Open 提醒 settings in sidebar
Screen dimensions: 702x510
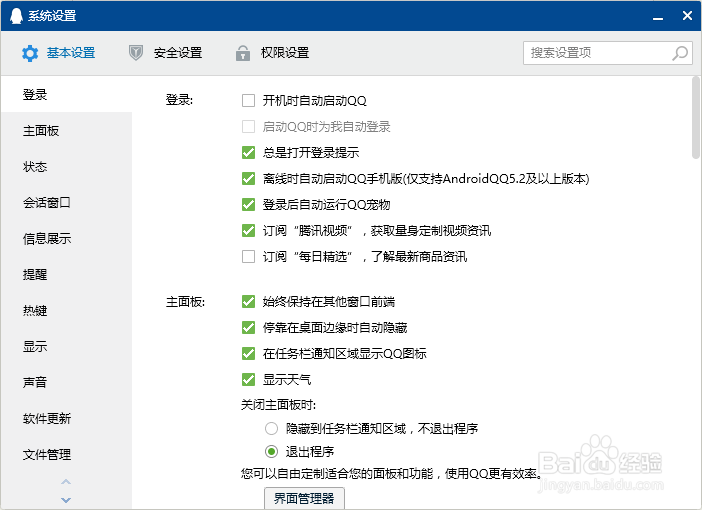pos(66,274)
